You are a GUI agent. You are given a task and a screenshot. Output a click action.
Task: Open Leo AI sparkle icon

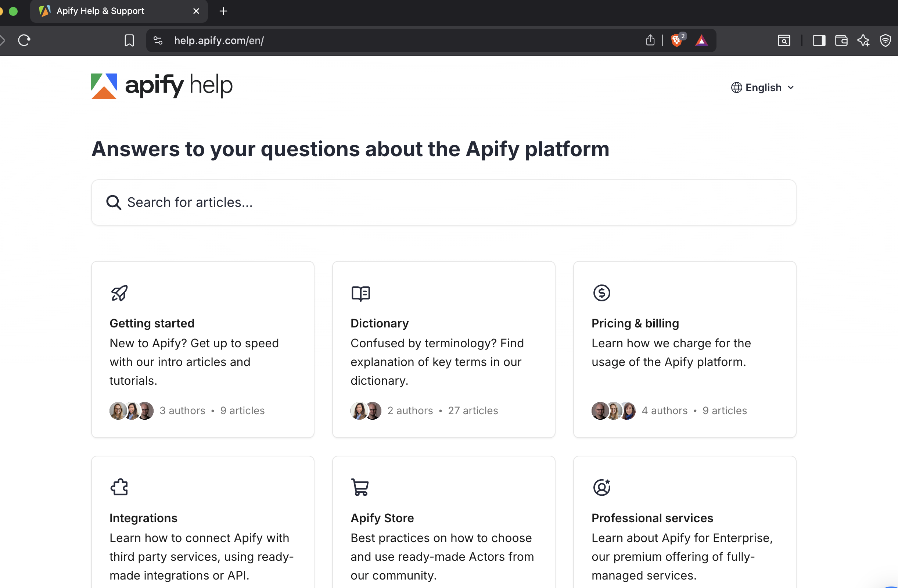[x=863, y=40]
